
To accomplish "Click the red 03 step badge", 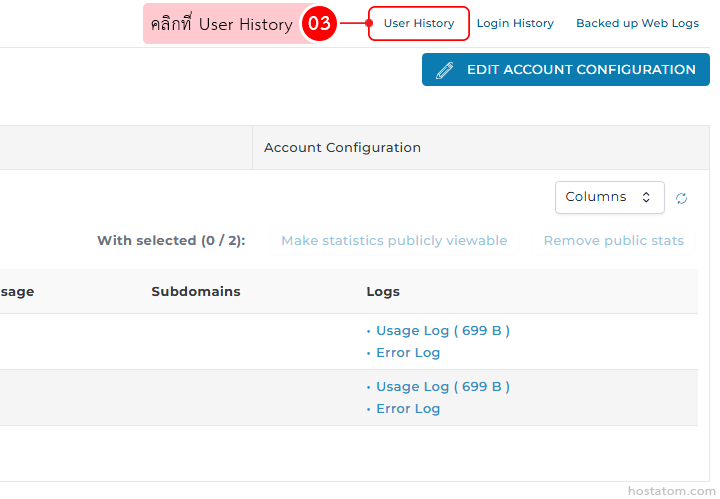I will (x=318, y=24).
